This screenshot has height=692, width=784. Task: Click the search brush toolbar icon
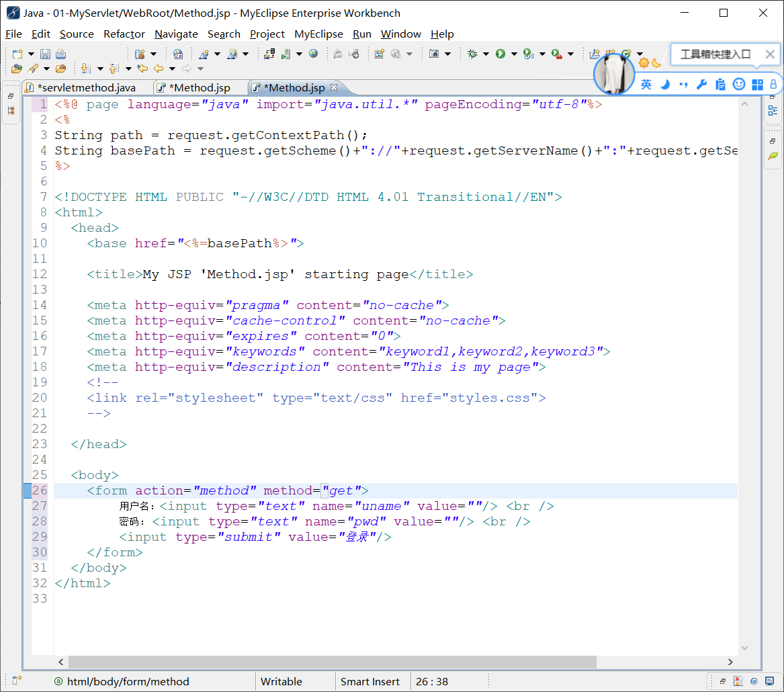tap(34, 69)
